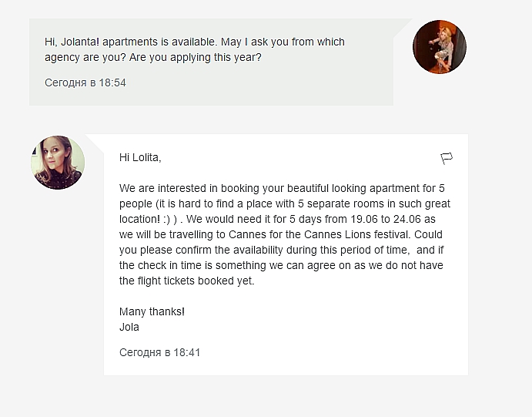The image size is (532, 417).
Task: Click the "Сегодня в 18:41" timestamp
Action: click(x=160, y=352)
